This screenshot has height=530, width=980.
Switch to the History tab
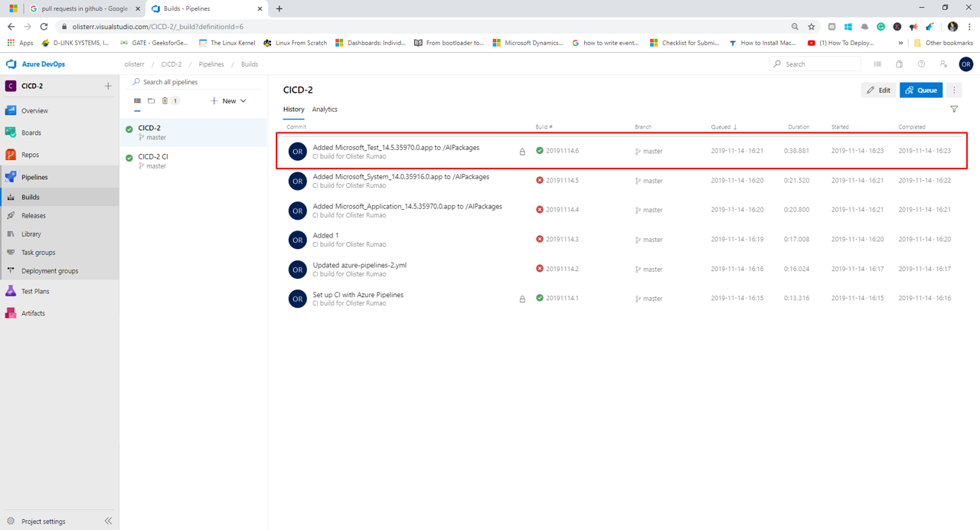(x=293, y=110)
